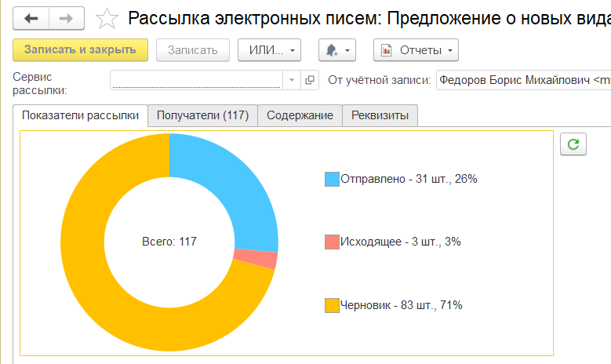Switch to the Получатели (117) tab

pos(202,115)
